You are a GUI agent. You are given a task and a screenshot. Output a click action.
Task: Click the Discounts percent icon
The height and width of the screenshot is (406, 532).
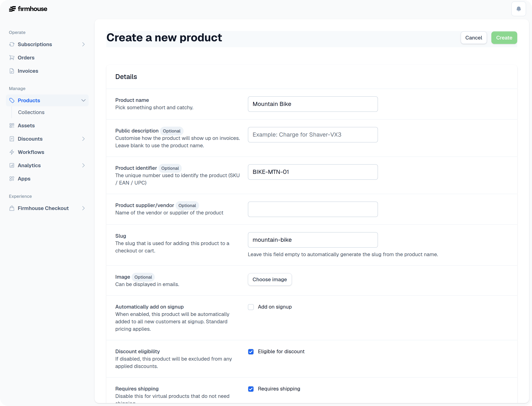(12, 139)
